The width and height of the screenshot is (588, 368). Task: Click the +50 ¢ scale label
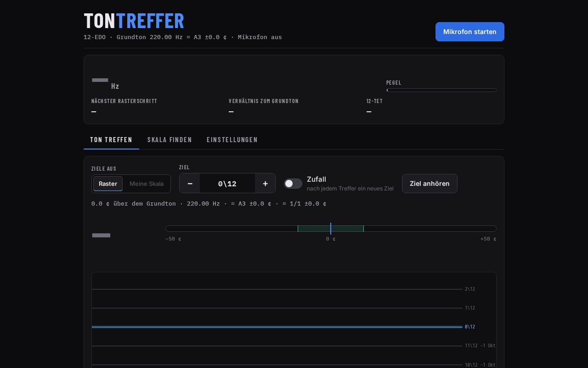coord(488,239)
